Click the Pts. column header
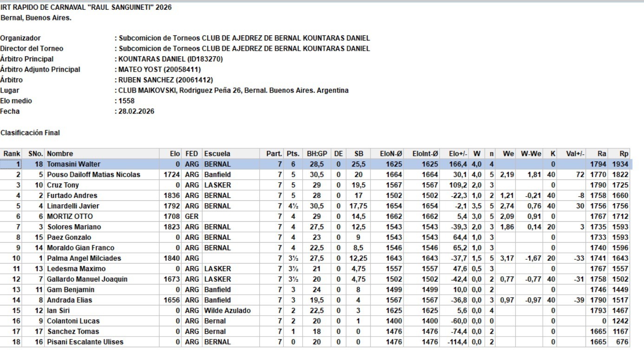The width and height of the screenshot is (644, 364). (293, 153)
